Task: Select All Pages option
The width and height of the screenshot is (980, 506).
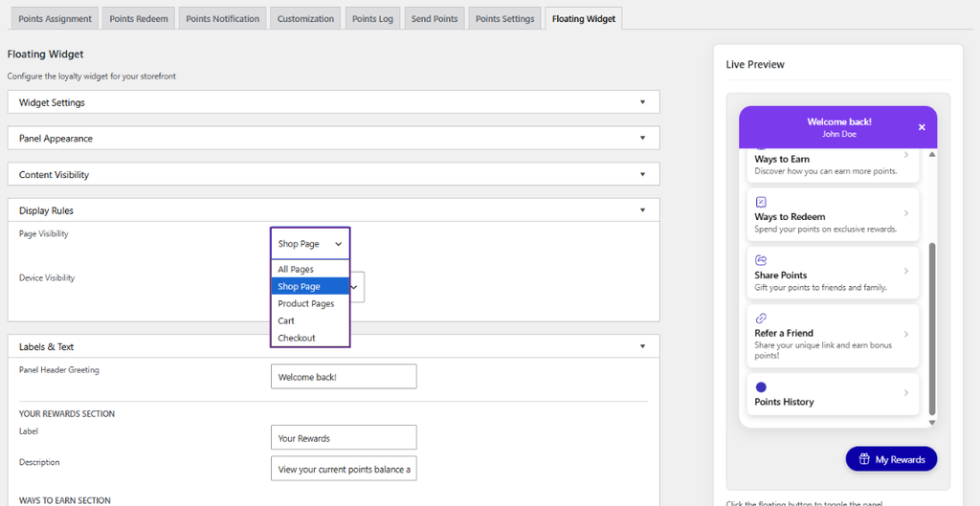Action: tap(310, 269)
